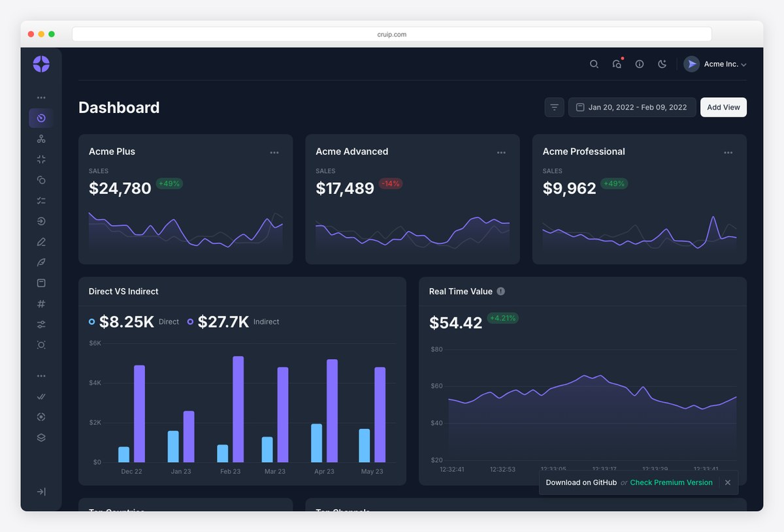Click the +49% badge on Acme Professional

tap(613, 183)
